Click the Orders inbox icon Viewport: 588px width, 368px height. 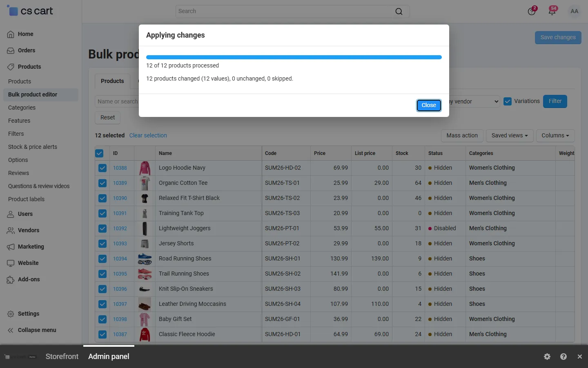(x=11, y=51)
